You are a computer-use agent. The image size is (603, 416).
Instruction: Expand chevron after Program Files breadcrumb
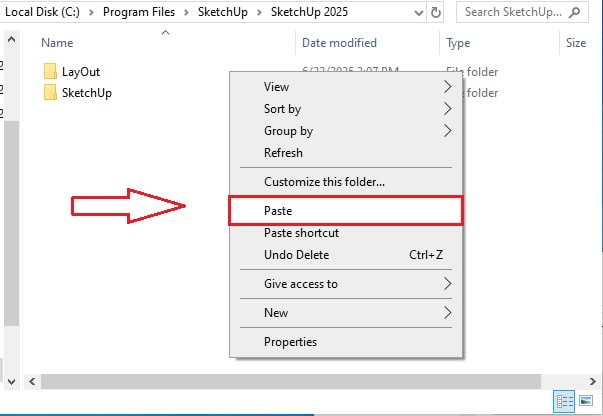tap(186, 12)
